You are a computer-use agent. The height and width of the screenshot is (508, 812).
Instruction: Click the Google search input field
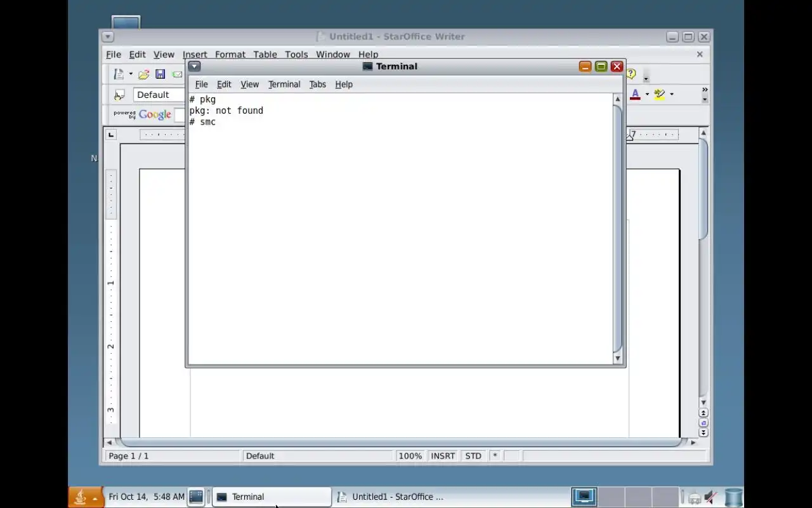(180, 115)
